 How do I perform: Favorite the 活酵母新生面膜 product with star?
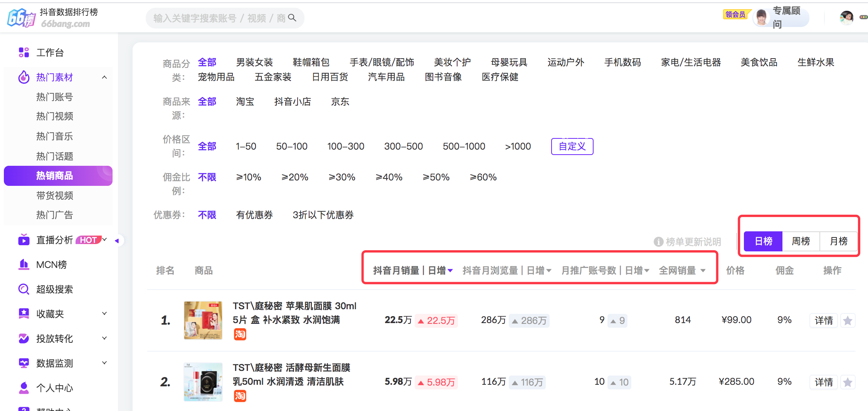(848, 382)
